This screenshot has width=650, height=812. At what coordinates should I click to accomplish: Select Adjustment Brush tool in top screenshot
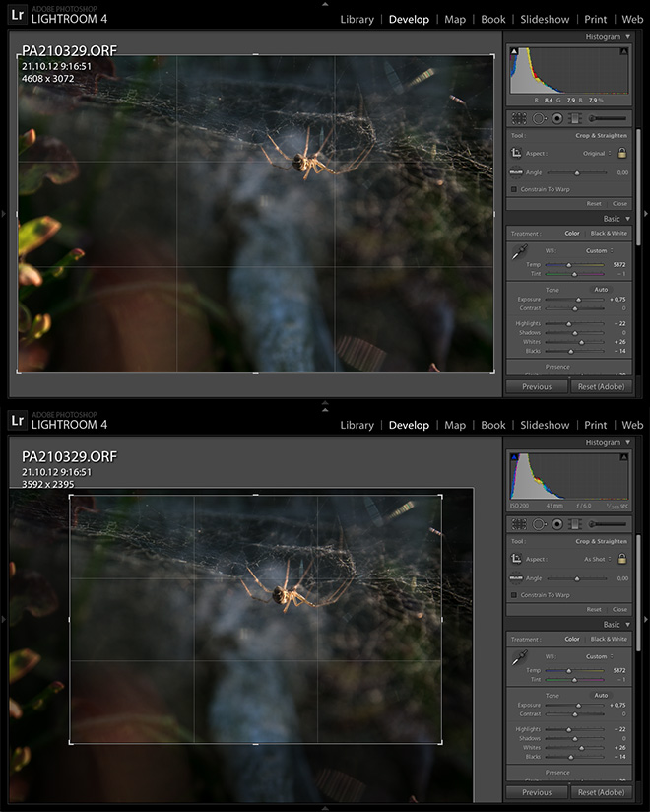point(608,118)
